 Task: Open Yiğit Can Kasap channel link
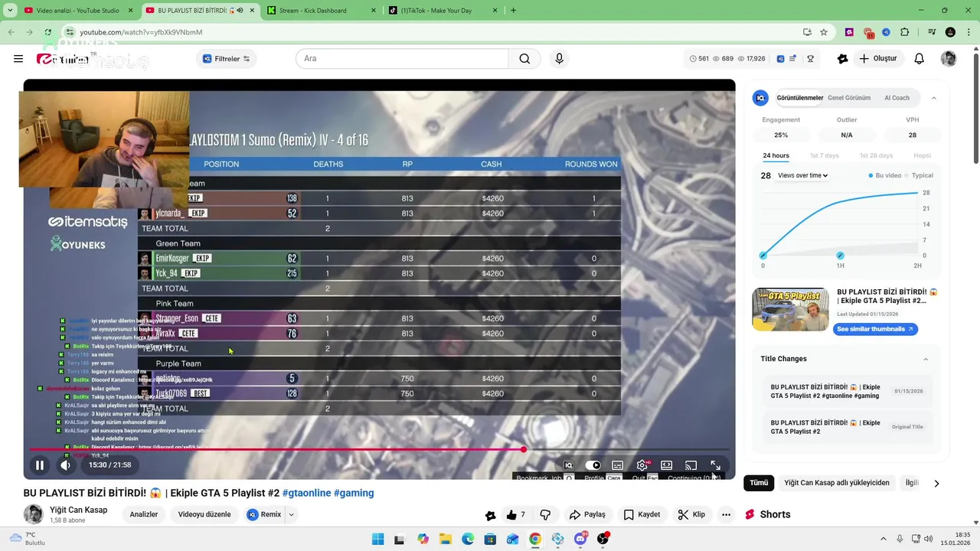click(79, 510)
